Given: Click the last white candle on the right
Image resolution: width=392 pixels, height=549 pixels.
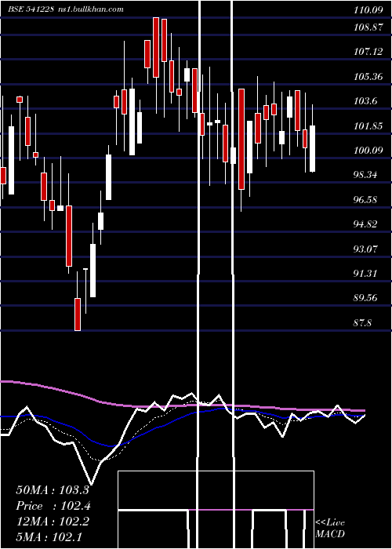Looking at the screenshot, I should [x=312, y=148].
